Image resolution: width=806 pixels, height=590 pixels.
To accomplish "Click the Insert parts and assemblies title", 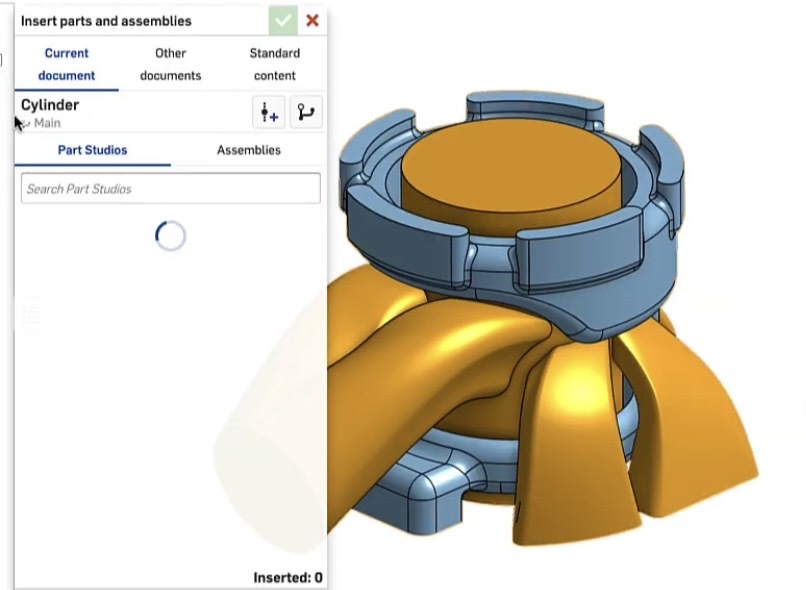I will (106, 21).
